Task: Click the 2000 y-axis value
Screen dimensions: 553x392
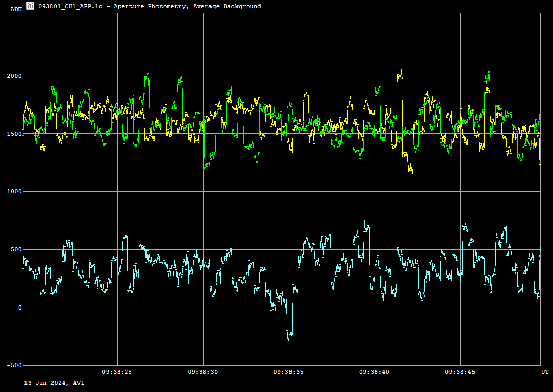Action: [x=14, y=76]
